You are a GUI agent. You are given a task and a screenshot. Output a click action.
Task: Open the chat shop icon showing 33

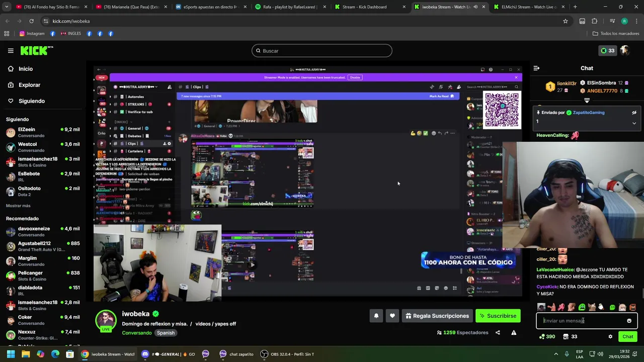tap(570, 337)
